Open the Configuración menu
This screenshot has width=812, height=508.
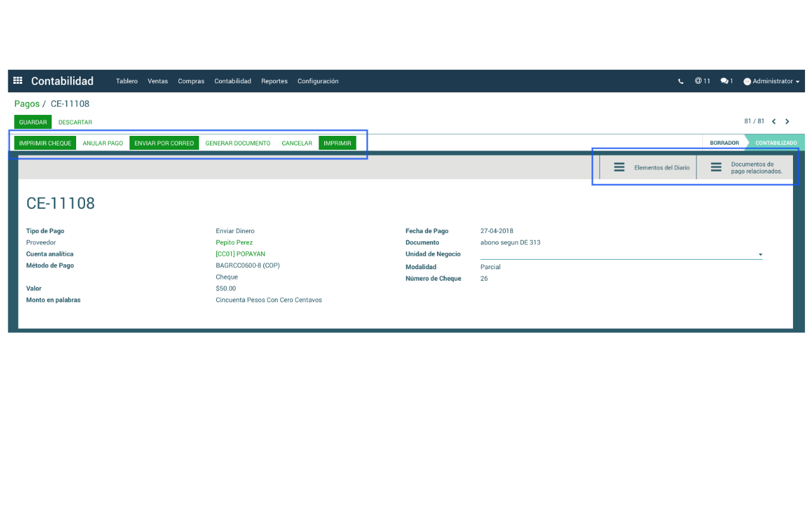(x=318, y=81)
